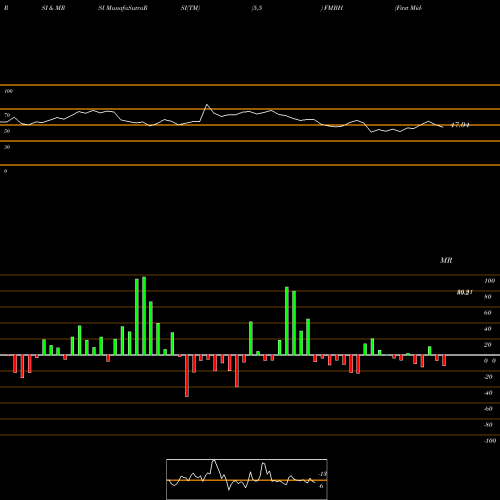Click the MR axis label 60

[488, 313]
